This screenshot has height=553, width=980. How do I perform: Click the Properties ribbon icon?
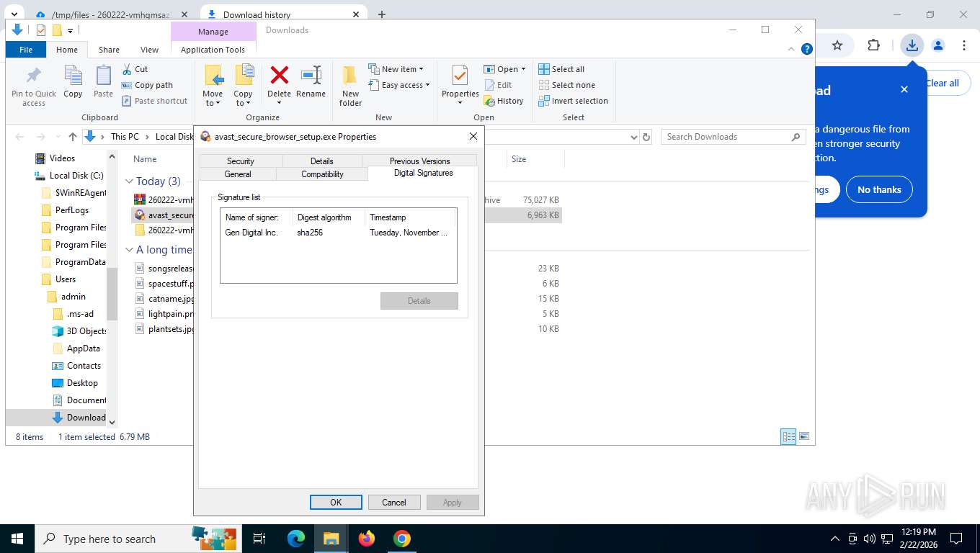coord(460,76)
